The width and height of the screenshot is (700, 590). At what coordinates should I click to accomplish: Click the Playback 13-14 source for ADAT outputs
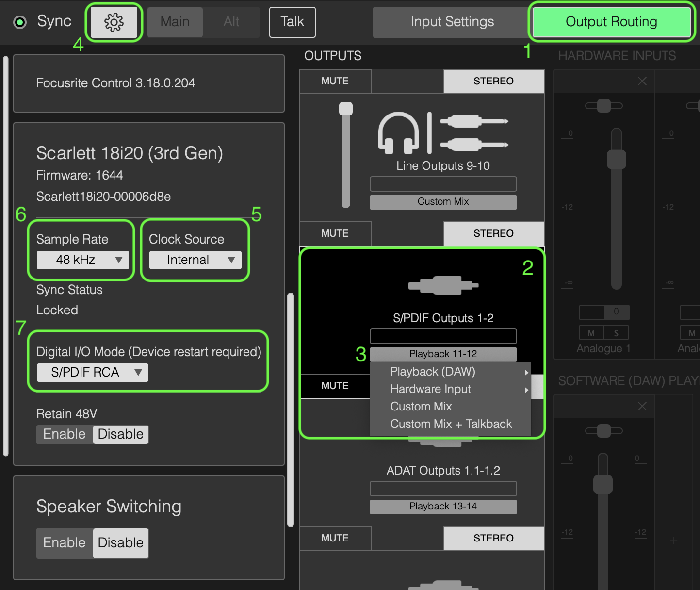[x=442, y=506]
